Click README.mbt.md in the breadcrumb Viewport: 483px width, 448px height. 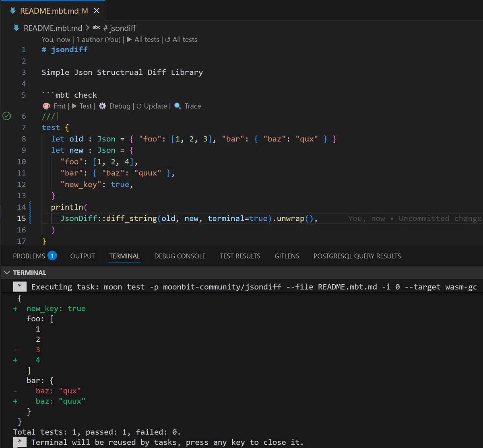point(53,28)
